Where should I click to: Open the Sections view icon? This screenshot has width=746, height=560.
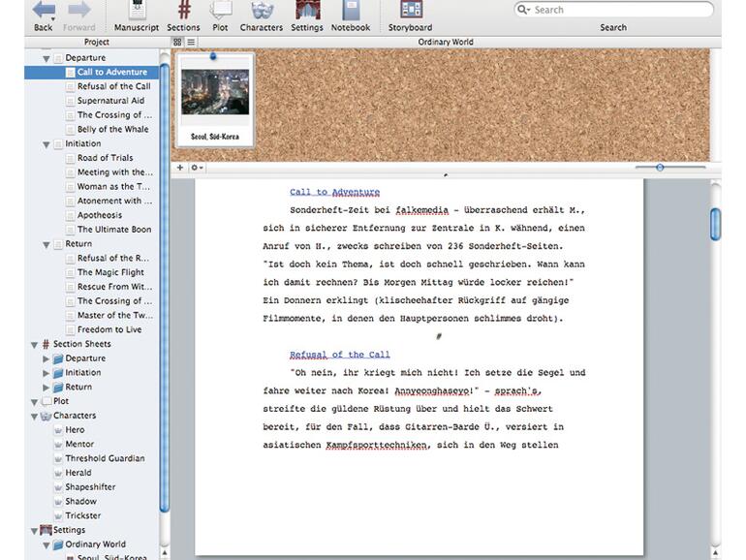(x=182, y=11)
